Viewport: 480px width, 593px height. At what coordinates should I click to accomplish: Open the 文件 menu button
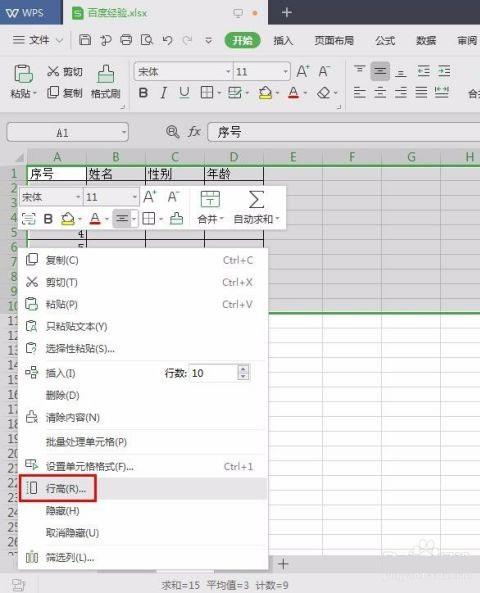[38, 40]
